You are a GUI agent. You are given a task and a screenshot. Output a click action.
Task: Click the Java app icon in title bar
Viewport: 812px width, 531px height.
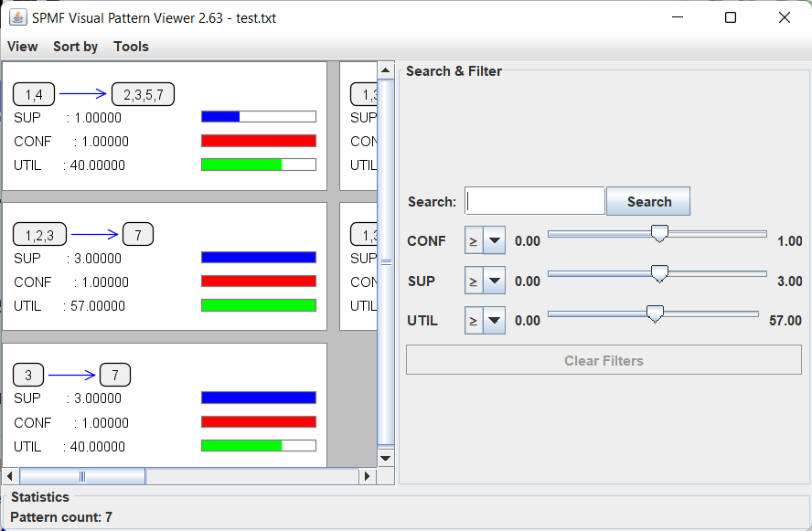(x=17, y=17)
